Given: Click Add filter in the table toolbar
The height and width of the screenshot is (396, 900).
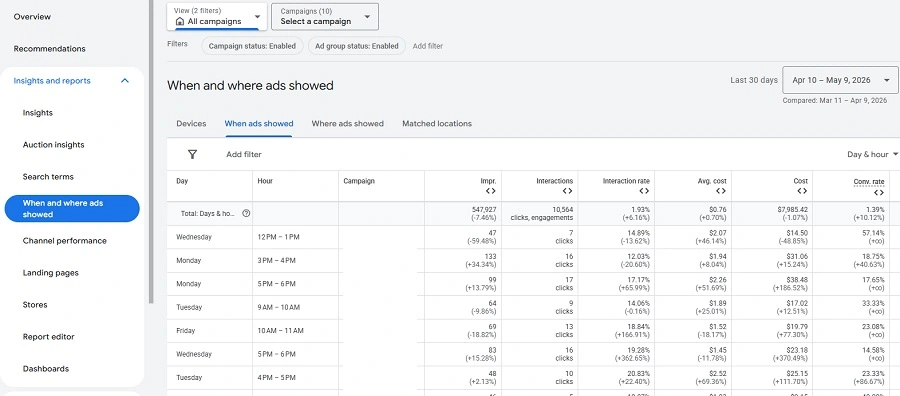Looking at the screenshot, I should [244, 154].
